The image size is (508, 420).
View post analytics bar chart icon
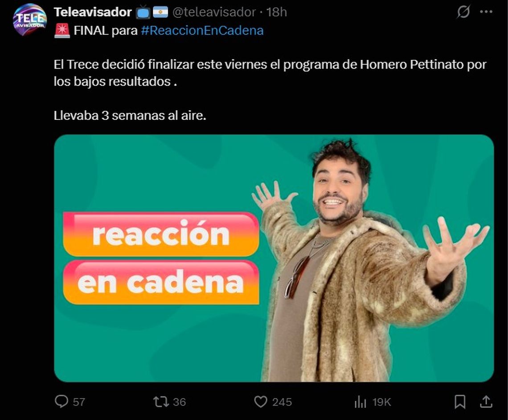tap(360, 402)
